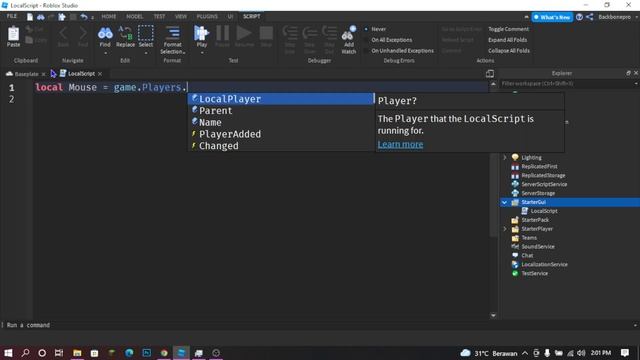Open the FILE menu
This screenshot has height=360, width=640.
click(12, 16)
